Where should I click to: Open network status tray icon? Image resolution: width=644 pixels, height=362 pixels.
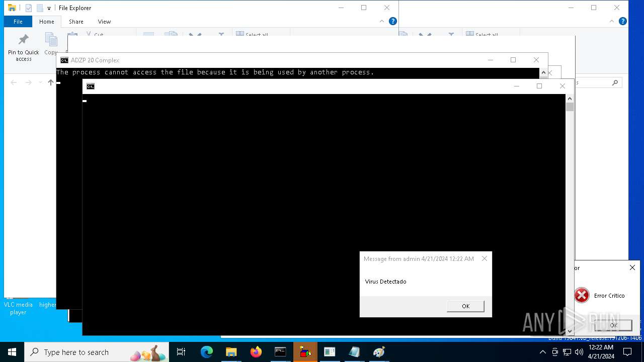point(567,352)
